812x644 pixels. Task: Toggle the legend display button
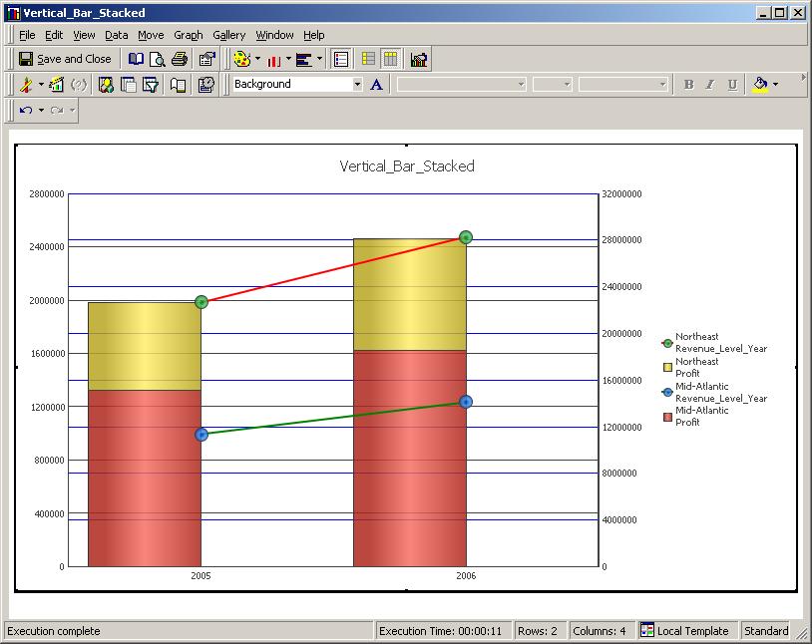click(341, 58)
